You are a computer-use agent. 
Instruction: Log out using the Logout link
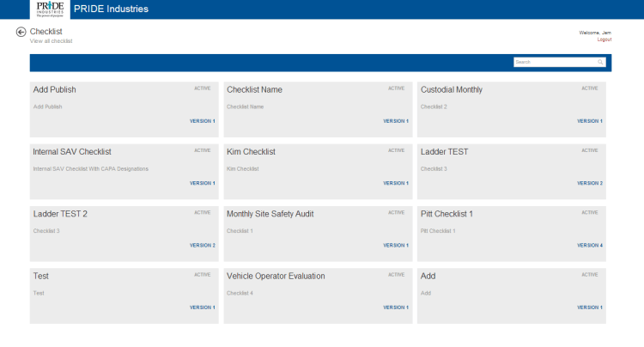(605, 40)
